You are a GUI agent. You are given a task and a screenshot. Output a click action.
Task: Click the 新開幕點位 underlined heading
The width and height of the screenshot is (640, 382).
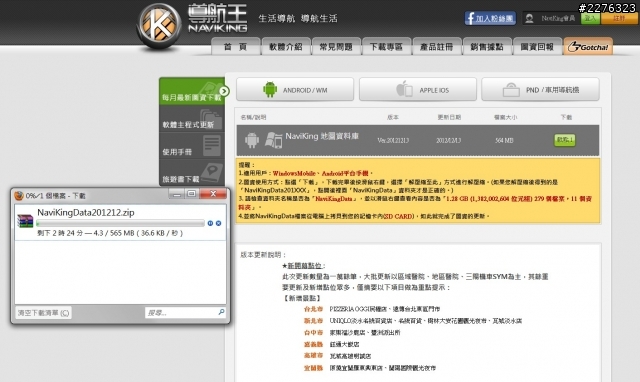[x=304, y=266]
